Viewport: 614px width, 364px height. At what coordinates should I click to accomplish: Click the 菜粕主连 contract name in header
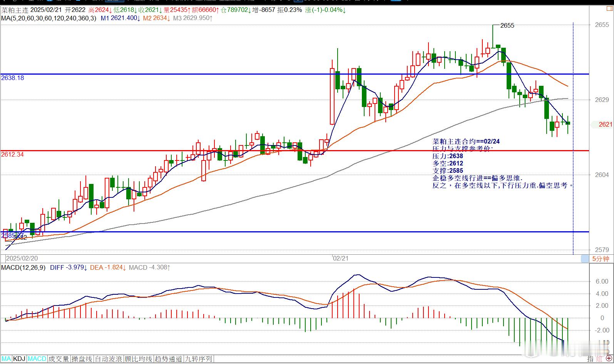coord(14,10)
